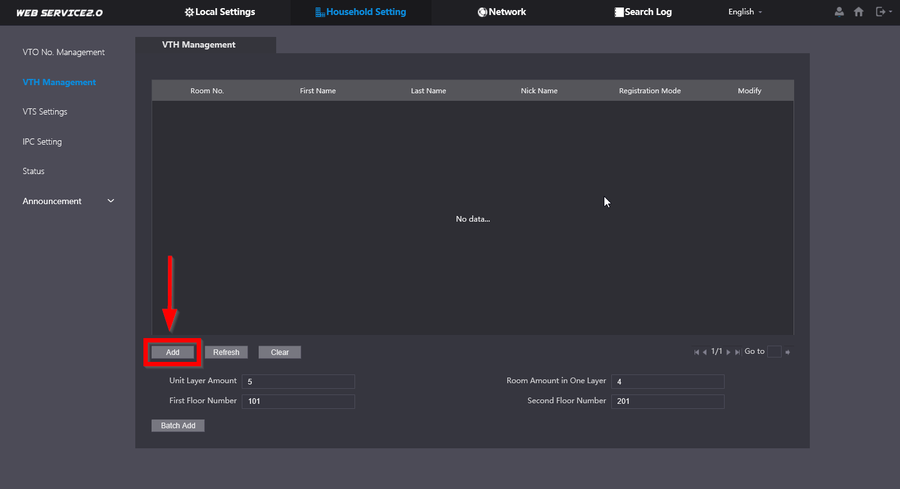Switch to the Network menu
The image size is (900, 489).
coord(501,12)
